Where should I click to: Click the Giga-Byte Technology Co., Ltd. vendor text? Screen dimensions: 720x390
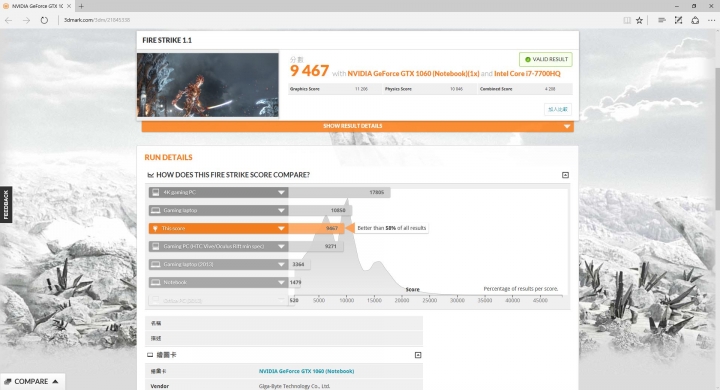(x=294, y=386)
